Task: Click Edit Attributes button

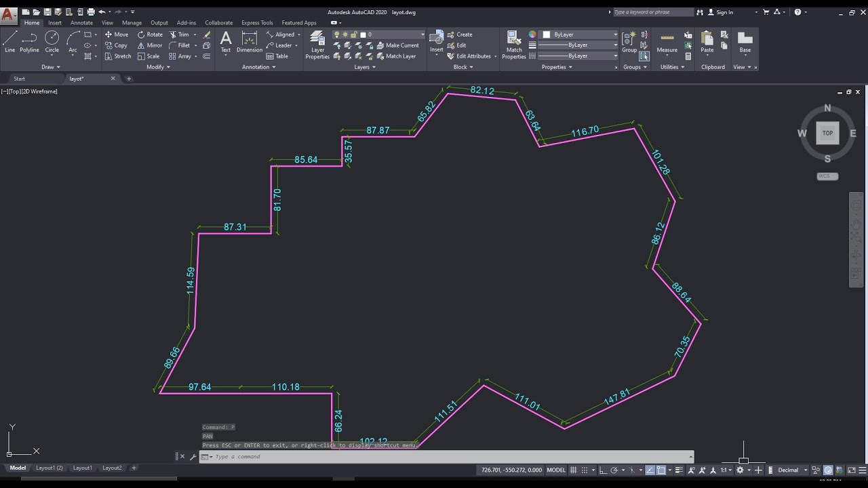Action: (471, 56)
